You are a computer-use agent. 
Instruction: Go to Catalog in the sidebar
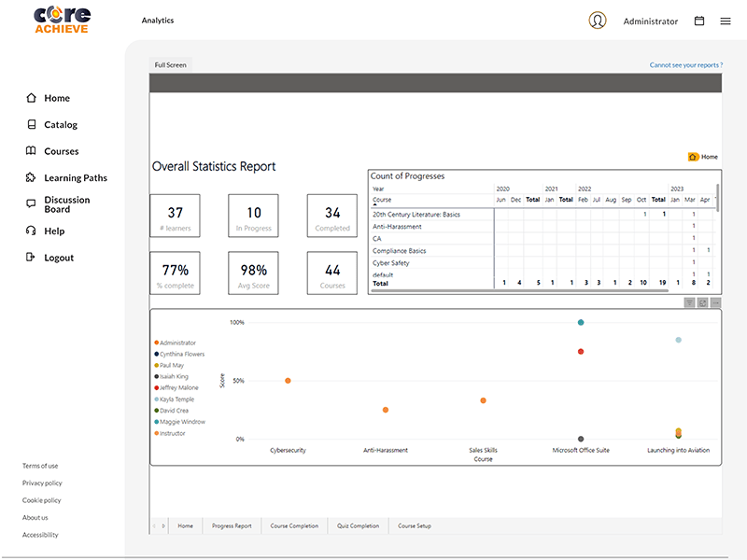click(60, 125)
